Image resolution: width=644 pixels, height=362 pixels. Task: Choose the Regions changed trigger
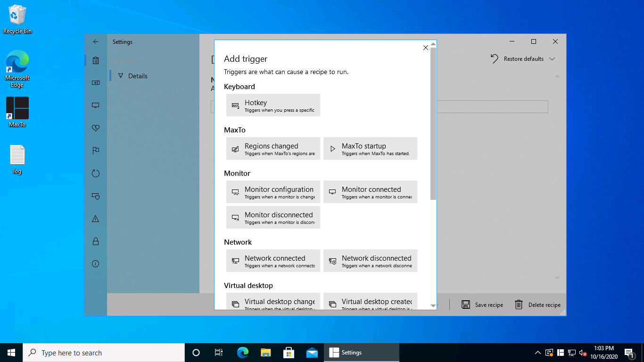click(273, 148)
